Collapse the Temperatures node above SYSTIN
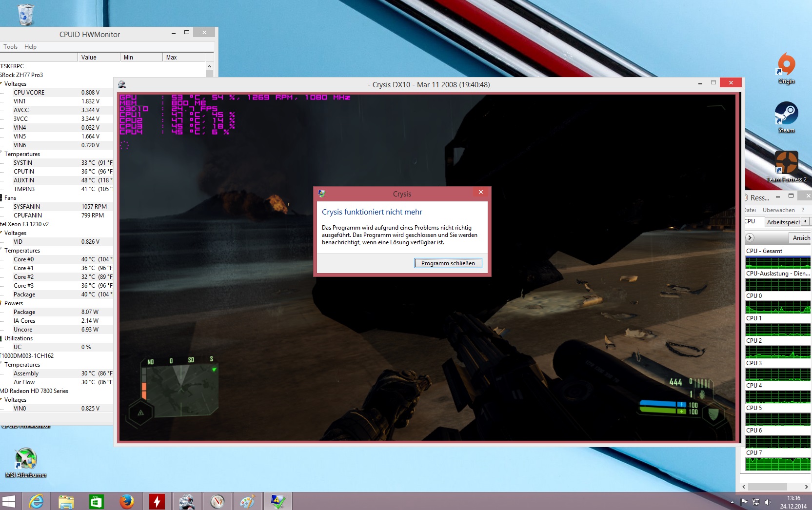Viewport: 812px width, 510px height. point(1,154)
